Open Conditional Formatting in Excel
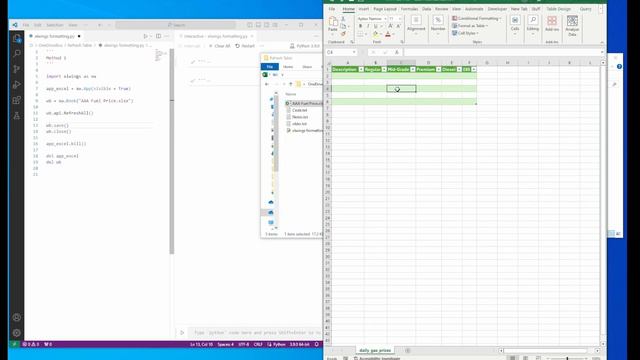Viewport: 640px width, 360px height. pos(477,18)
